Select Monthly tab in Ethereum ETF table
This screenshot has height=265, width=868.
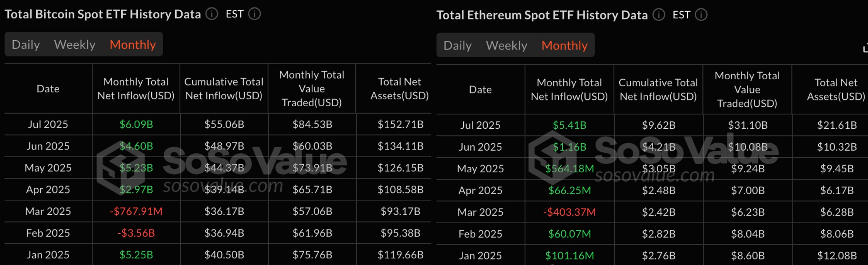(x=564, y=45)
